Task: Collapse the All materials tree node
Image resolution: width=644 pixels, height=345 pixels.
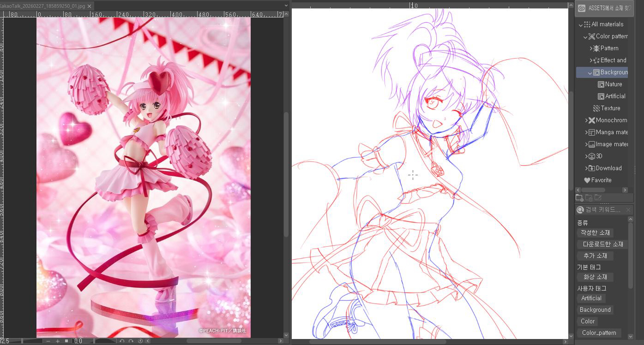Action: click(x=581, y=24)
